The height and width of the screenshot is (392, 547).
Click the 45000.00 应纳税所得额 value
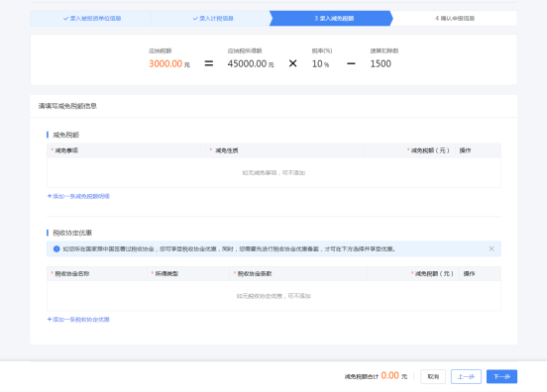click(x=247, y=63)
